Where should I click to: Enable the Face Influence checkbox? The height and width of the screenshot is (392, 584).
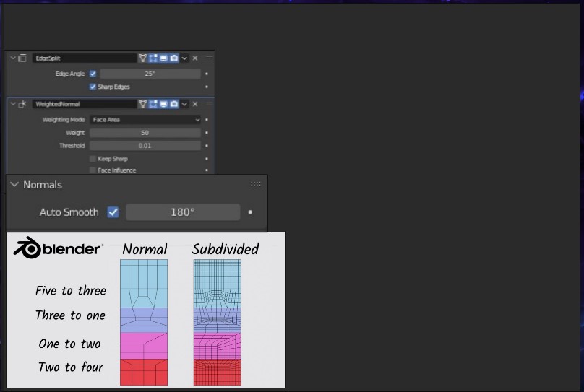(93, 170)
